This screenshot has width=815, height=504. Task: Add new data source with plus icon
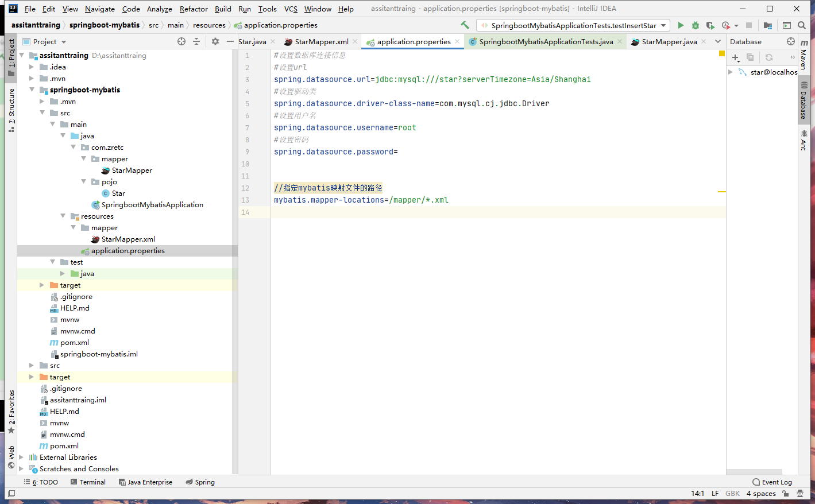(x=735, y=57)
